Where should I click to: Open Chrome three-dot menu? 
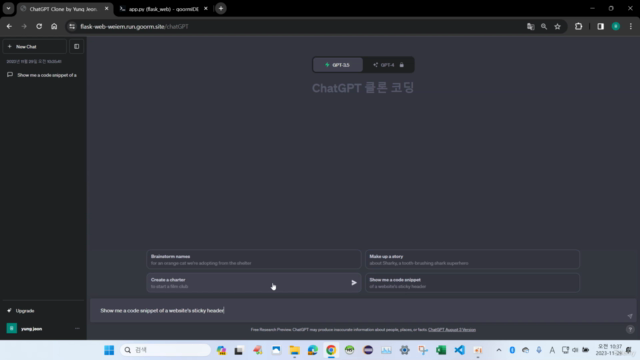(x=631, y=27)
